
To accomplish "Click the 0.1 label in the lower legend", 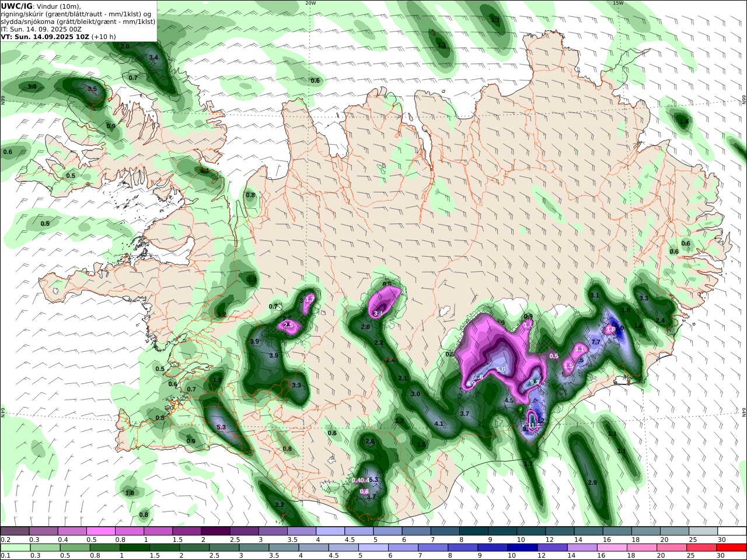I will coord(5,556).
